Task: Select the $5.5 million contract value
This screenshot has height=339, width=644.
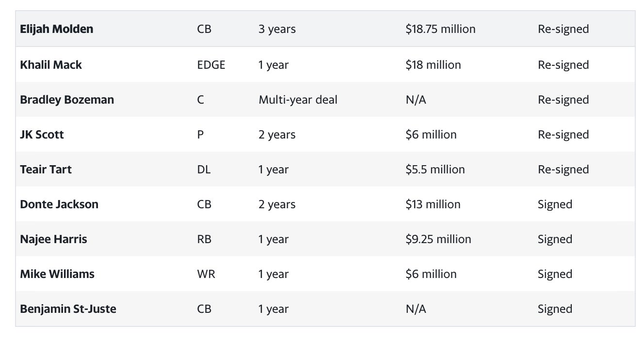Action: (x=435, y=169)
